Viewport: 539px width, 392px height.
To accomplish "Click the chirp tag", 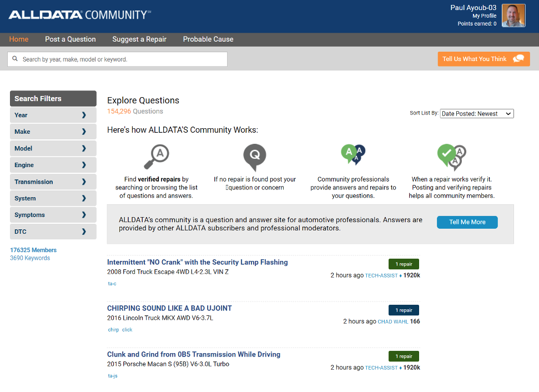I will pos(113,330).
